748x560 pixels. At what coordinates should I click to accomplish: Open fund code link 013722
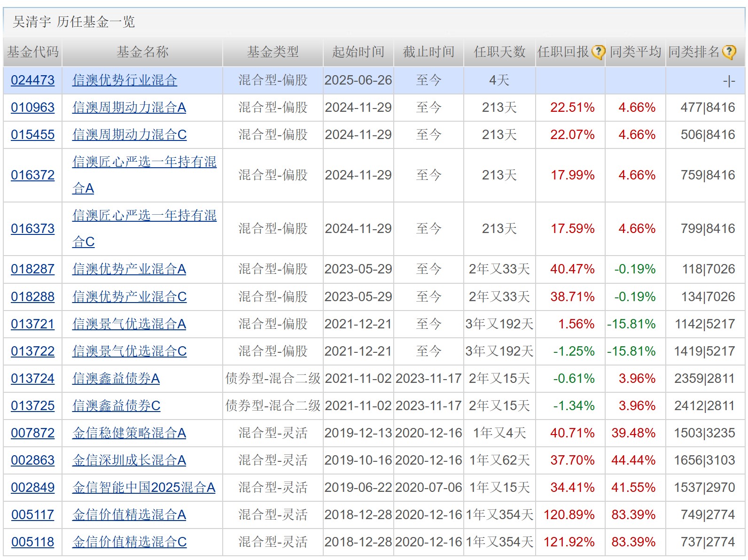[x=32, y=351]
